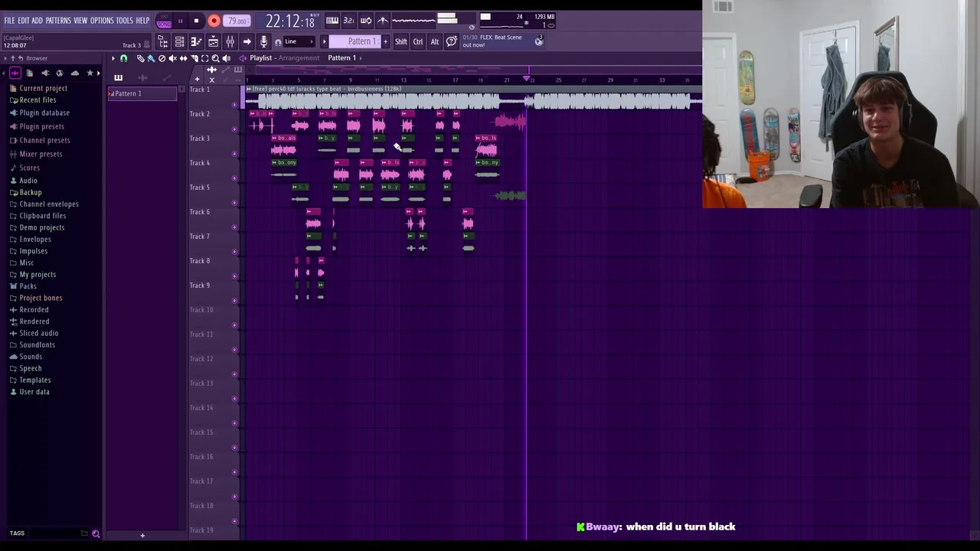Open the piano roll window

[197, 41]
